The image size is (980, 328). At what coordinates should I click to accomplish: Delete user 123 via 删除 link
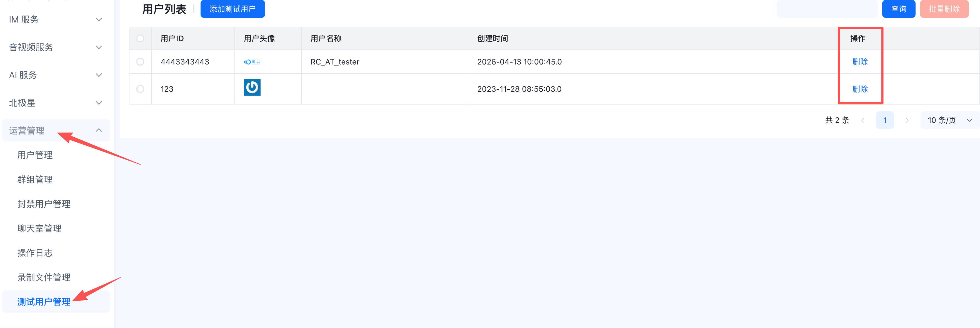[x=860, y=89]
